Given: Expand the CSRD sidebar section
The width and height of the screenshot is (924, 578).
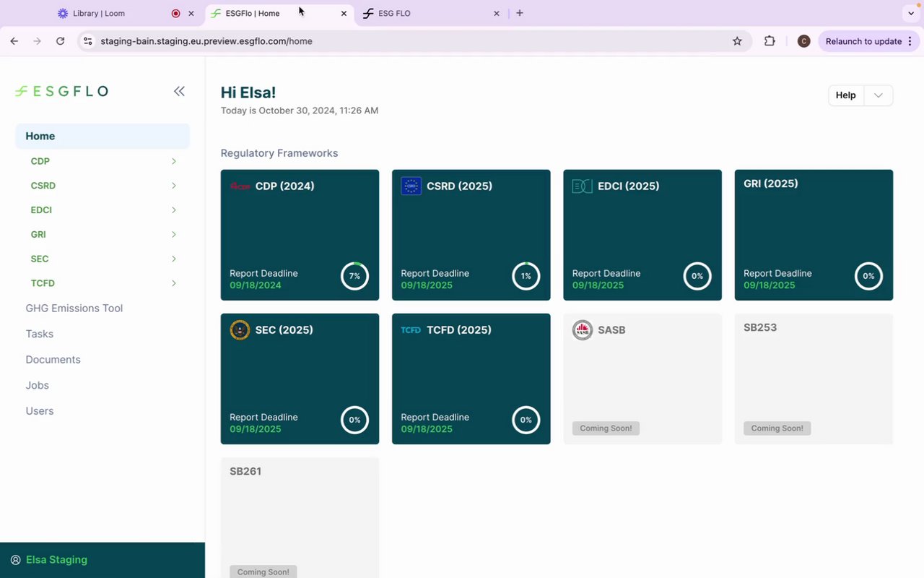Looking at the screenshot, I should click(174, 186).
